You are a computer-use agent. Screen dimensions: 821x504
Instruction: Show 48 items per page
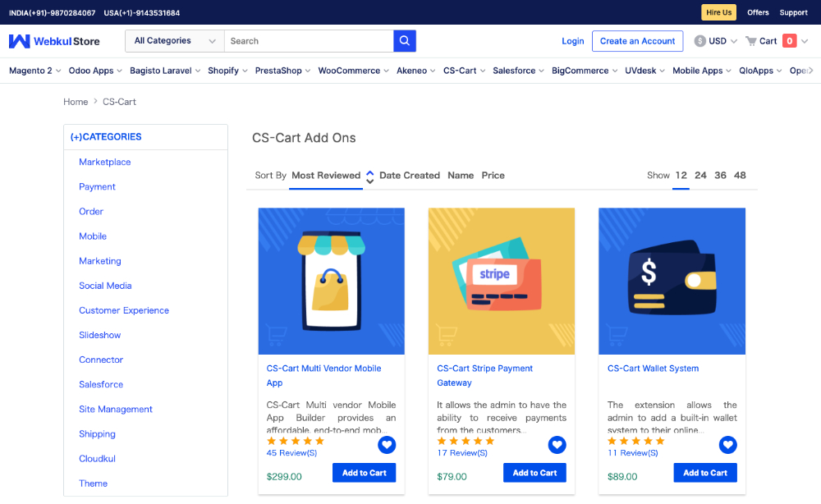click(740, 176)
